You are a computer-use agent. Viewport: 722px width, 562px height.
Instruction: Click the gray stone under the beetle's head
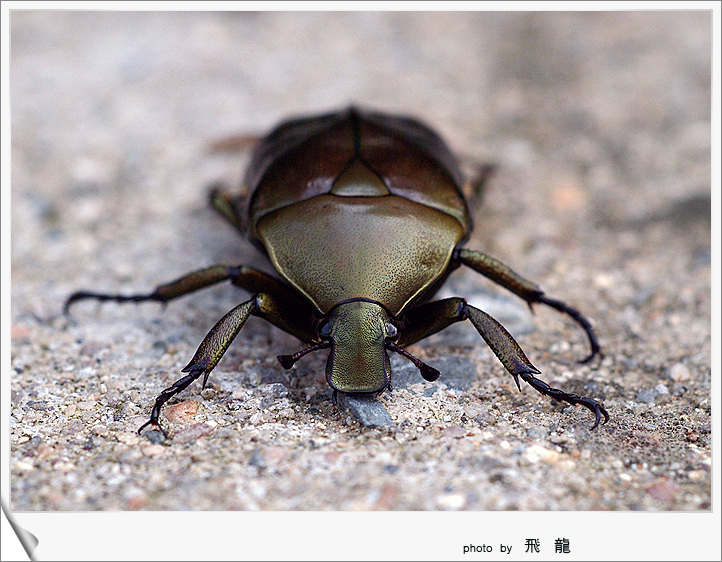(368, 410)
